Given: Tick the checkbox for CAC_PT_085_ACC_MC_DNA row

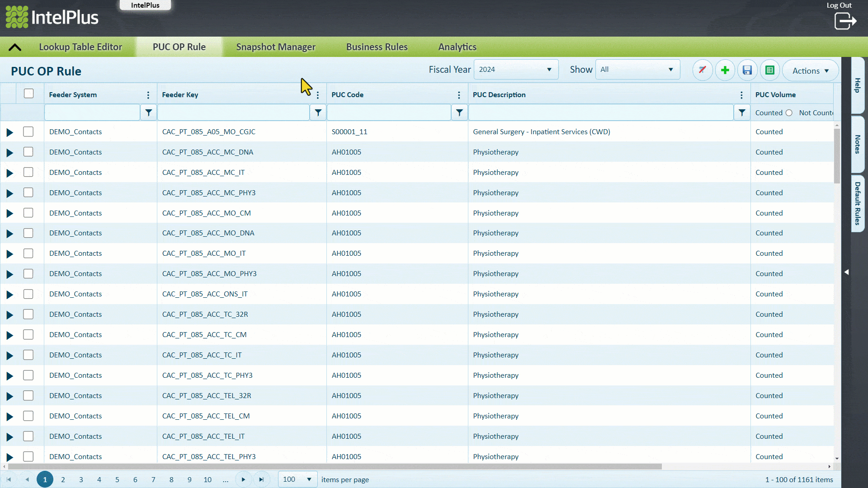Looking at the screenshot, I should [28, 152].
